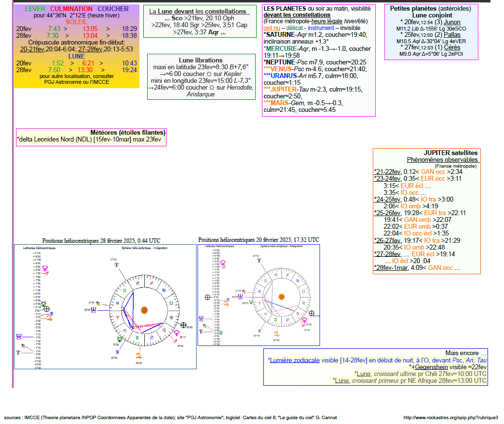Open the 28fev-1mar Jupiter satellites entry
This screenshot has height=424, width=504.
click(x=391, y=267)
